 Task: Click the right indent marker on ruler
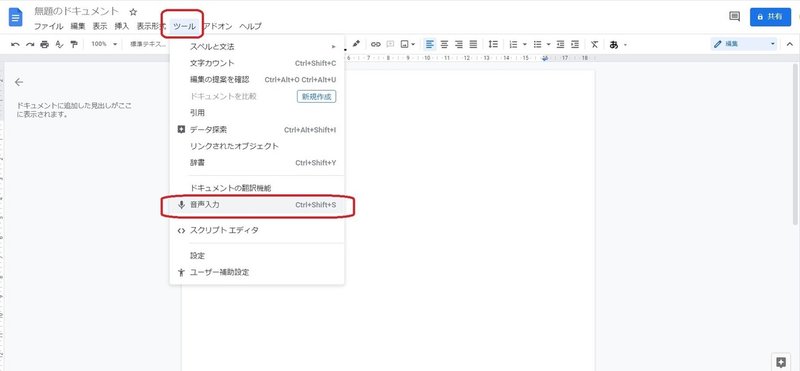click(545, 58)
